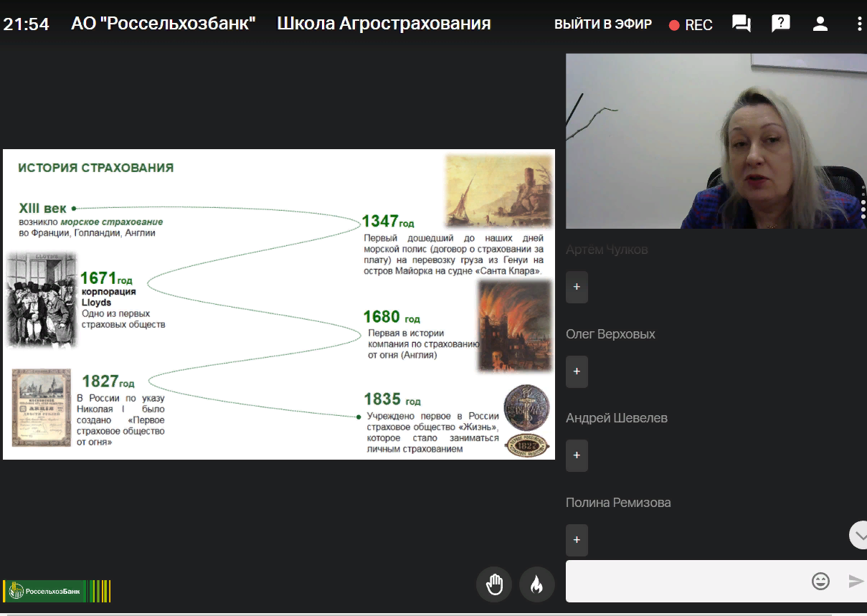Click the XIII век slide heading
This screenshot has height=616, width=867.
[43, 209]
